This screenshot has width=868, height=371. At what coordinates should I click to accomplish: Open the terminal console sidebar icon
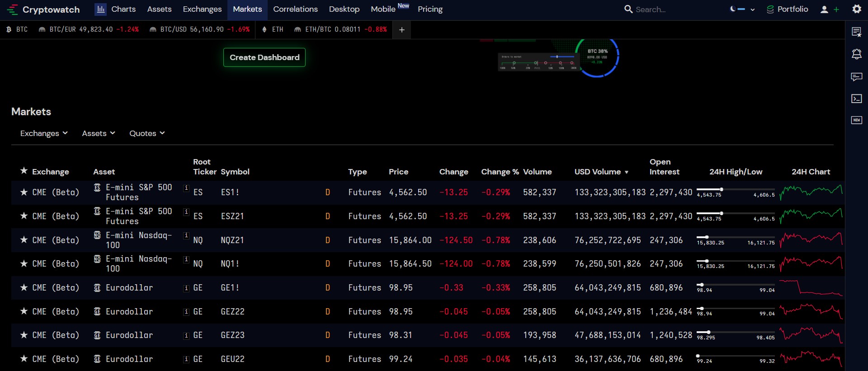tap(857, 99)
